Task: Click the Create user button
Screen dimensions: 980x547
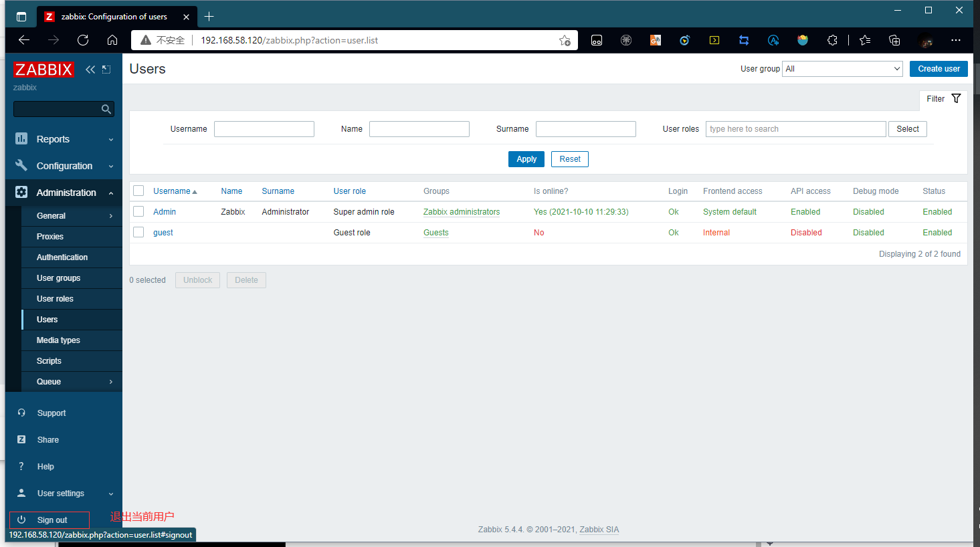Action: (x=938, y=69)
